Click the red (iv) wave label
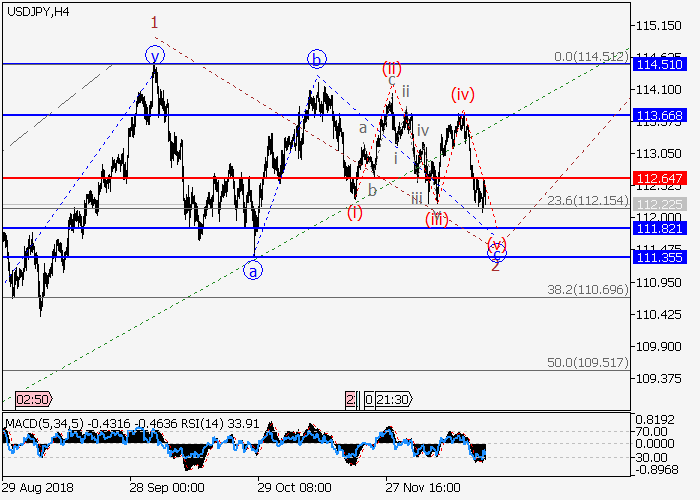The image size is (700, 500). [x=462, y=95]
